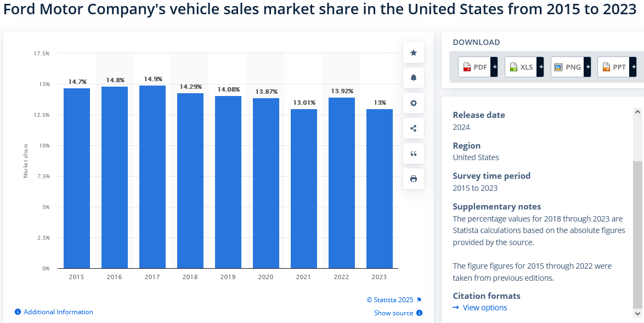644x323 pixels.
Task: Open the Additional Information link
Action: (x=58, y=312)
